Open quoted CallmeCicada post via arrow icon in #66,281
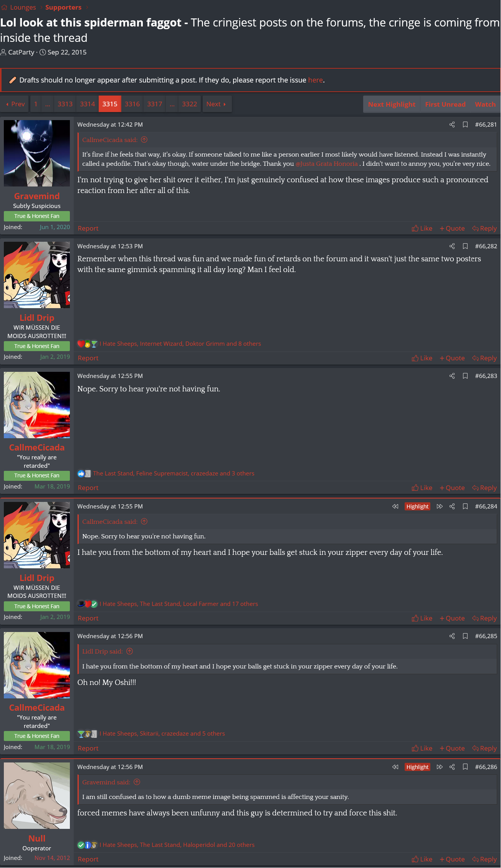The height and width of the screenshot is (868, 501). point(144,140)
